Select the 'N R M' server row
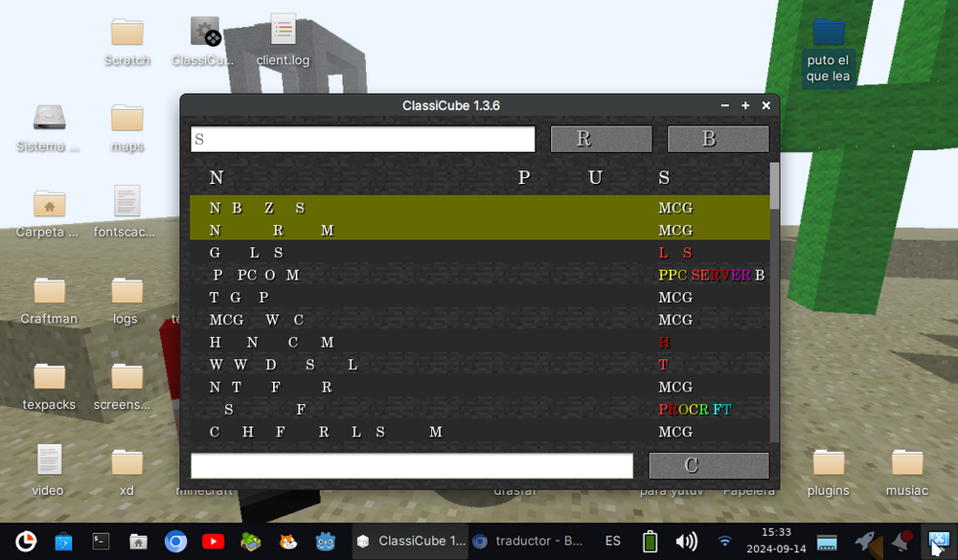This screenshot has height=560, width=958. 480,231
